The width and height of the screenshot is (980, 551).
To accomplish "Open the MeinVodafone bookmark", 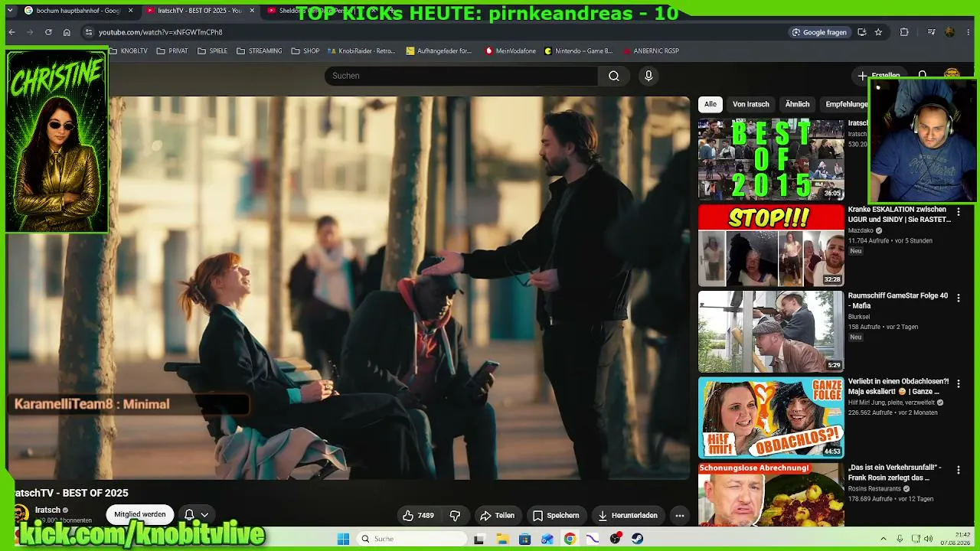I will 511,51.
